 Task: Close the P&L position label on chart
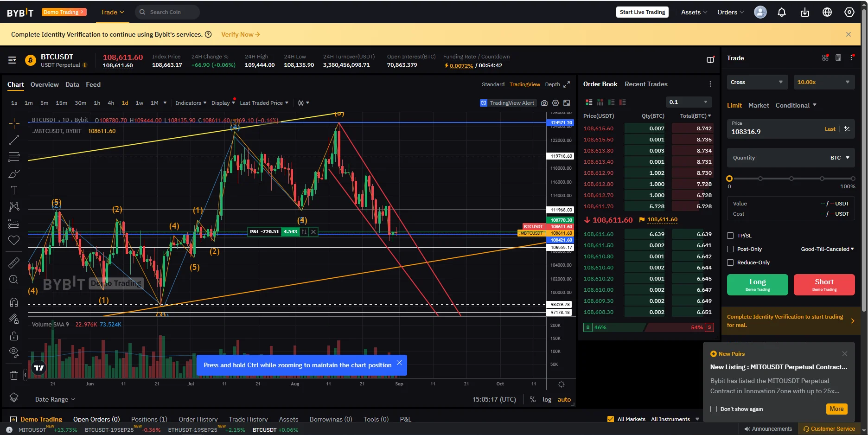coord(313,232)
